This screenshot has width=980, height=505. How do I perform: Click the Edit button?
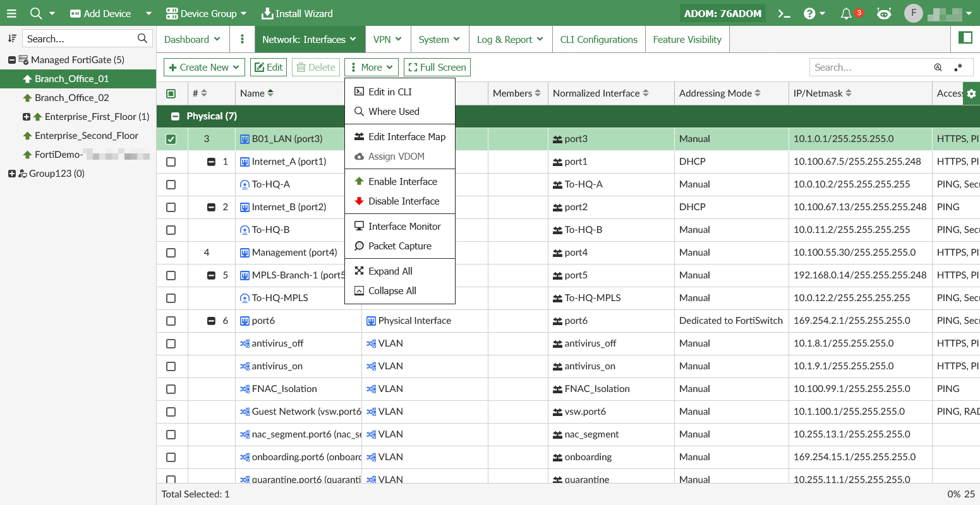click(269, 68)
